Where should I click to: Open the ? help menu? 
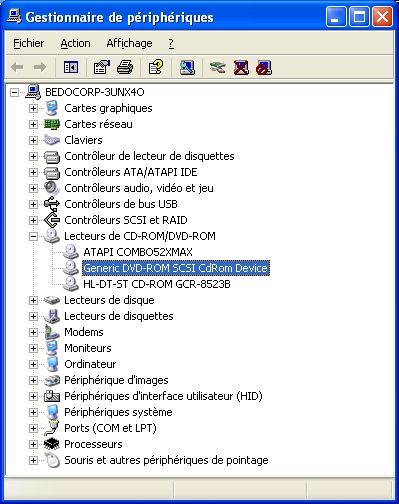pos(171,43)
